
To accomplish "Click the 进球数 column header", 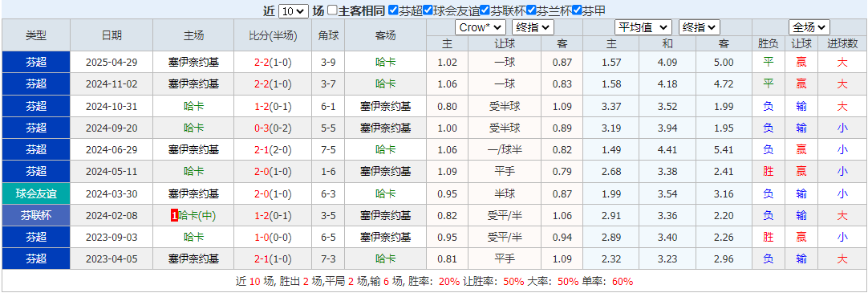I will point(842,44).
